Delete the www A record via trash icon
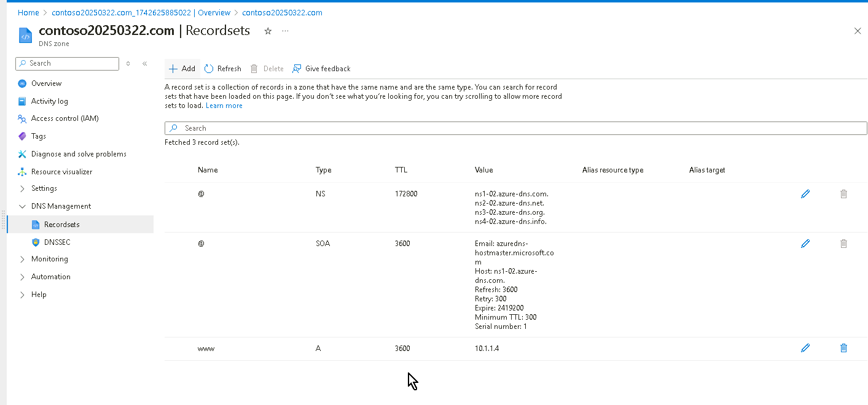 (843, 348)
